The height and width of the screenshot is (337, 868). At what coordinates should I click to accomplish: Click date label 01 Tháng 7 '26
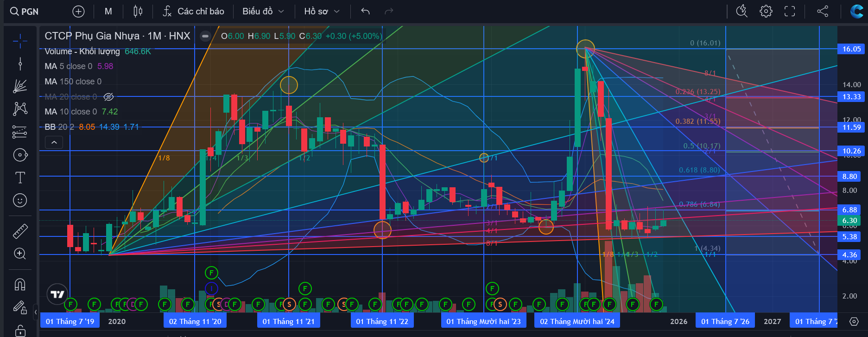click(725, 321)
